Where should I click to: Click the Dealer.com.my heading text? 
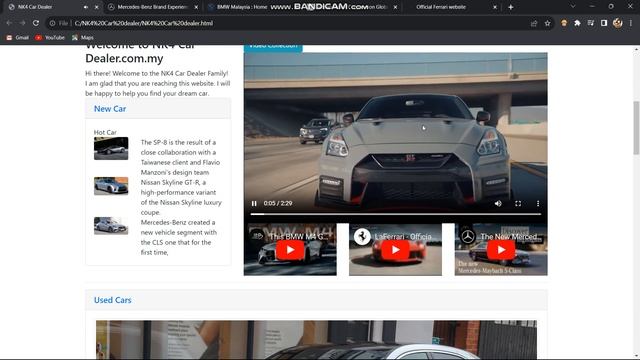click(x=124, y=58)
